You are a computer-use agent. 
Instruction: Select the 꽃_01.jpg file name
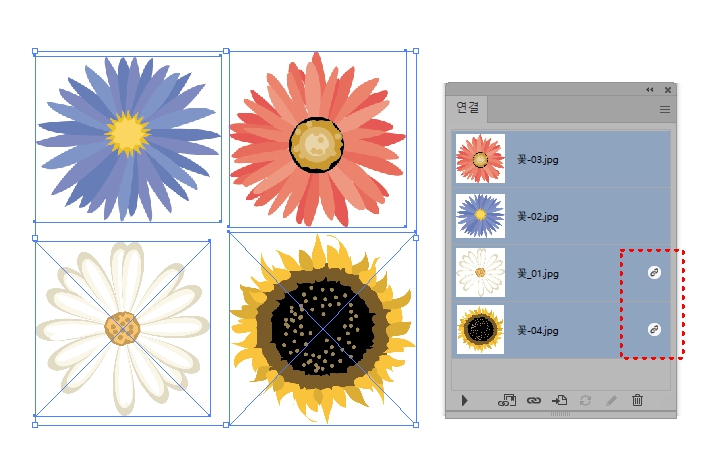click(538, 273)
